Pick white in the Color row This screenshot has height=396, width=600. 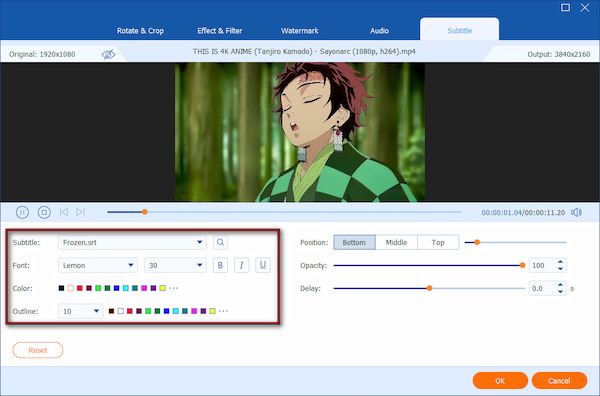(x=70, y=288)
